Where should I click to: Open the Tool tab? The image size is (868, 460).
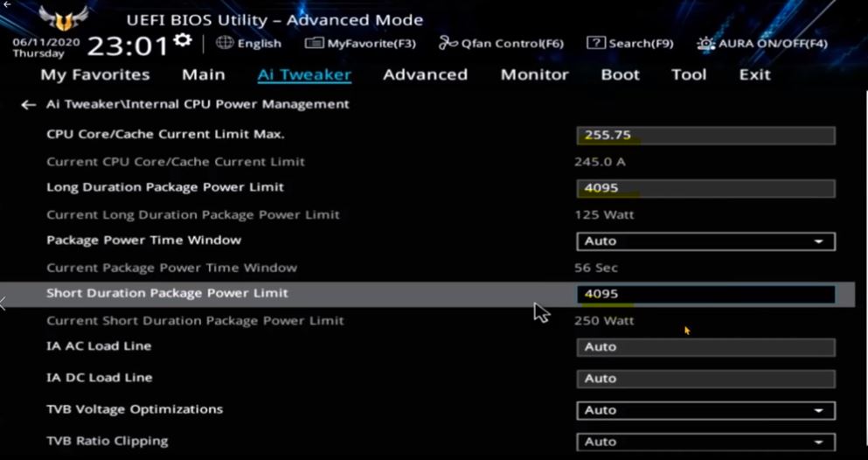[689, 74]
